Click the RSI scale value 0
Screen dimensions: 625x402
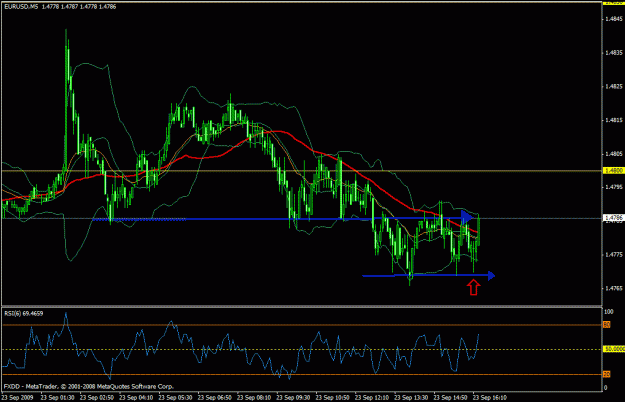point(606,387)
